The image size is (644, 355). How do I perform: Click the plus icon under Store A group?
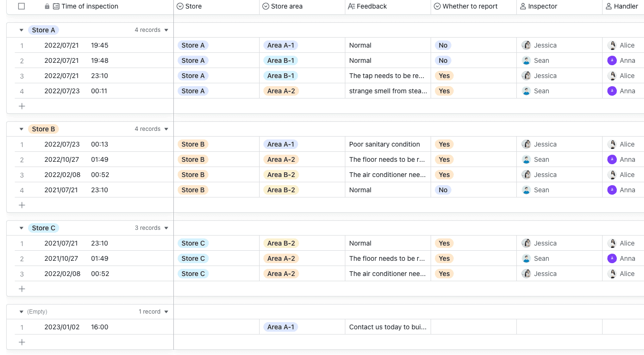pyautogui.click(x=22, y=106)
